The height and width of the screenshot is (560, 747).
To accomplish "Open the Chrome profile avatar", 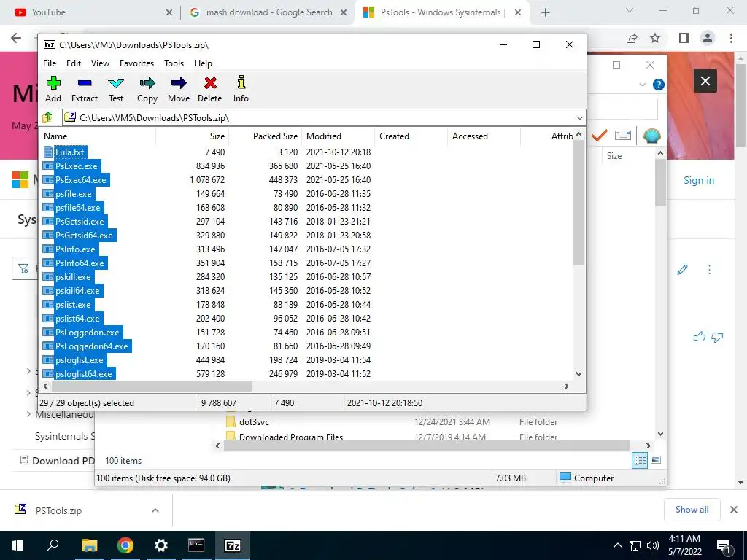I will (x=708, y=38).
